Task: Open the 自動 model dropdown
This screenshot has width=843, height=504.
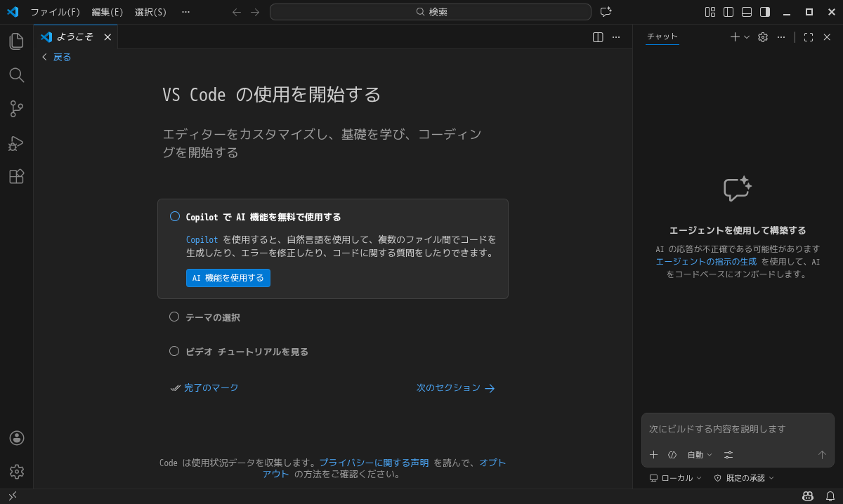Action: (700, 455)
